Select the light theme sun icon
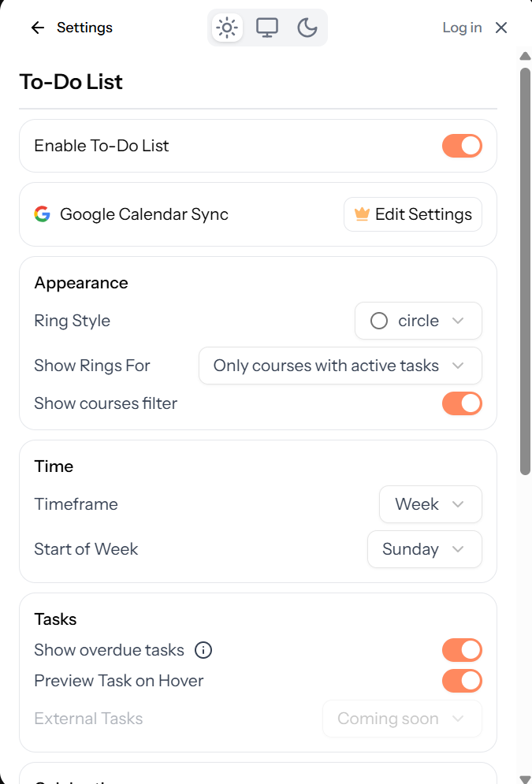The width and height of the screenshot is (532, 784). click(226, 28)
